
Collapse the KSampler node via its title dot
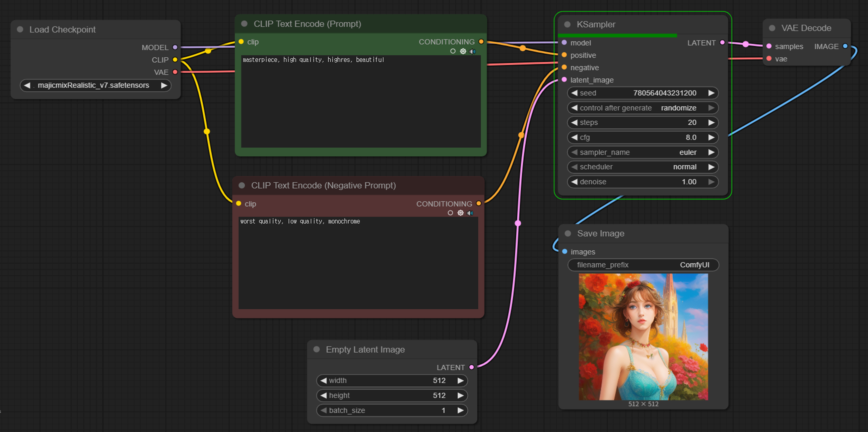[x=567, y=24]
